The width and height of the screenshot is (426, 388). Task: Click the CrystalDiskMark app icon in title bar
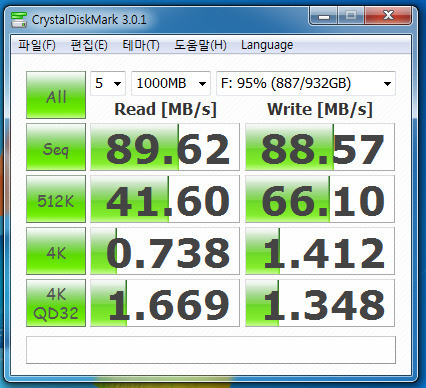(19, 20)
